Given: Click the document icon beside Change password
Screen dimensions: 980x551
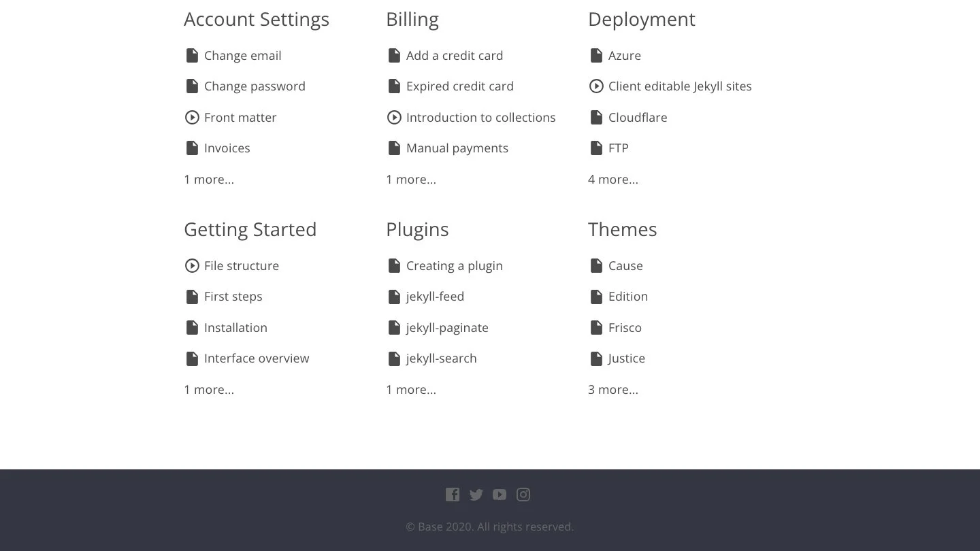Looking at the screenshot, I should pos(192,86).
